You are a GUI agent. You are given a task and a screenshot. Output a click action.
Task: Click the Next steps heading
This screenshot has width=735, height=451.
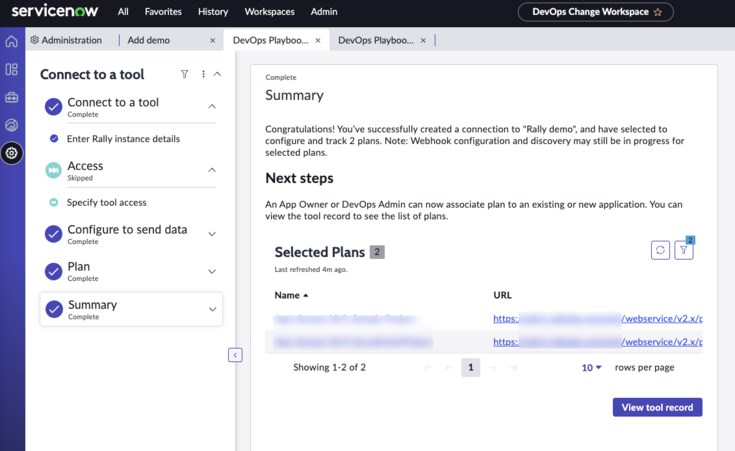click(299, 178)
